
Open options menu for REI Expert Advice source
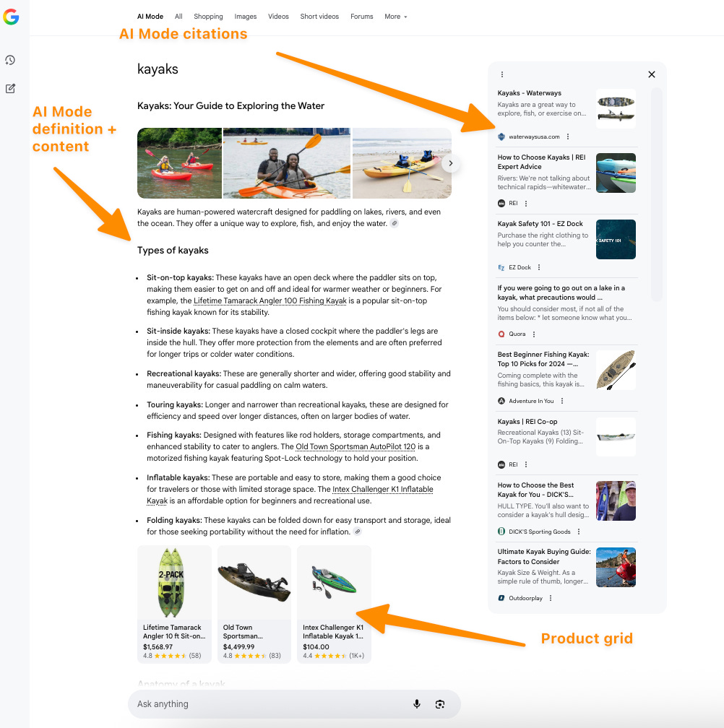(x=526, y=204)
